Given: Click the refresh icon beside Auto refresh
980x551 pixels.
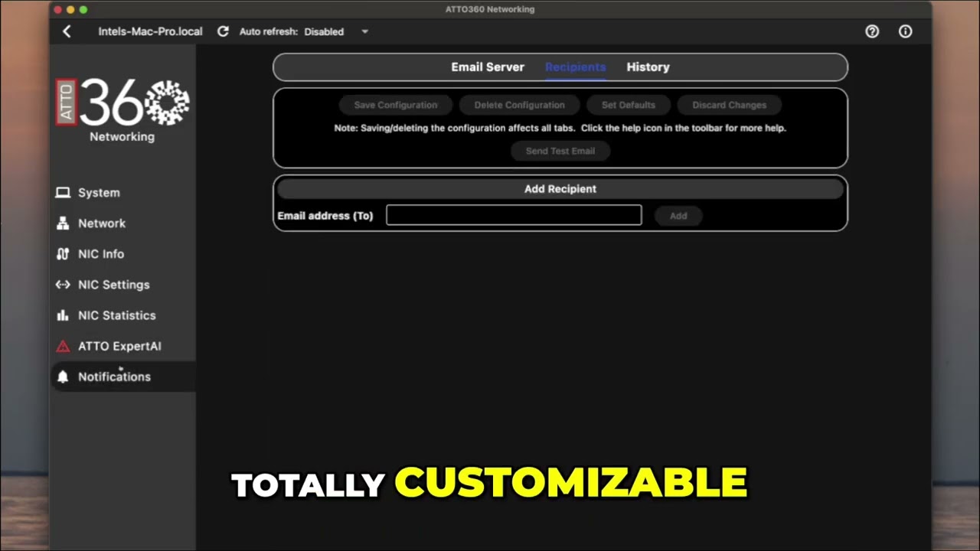Looking at the screenshot, I should pos(223,31).
